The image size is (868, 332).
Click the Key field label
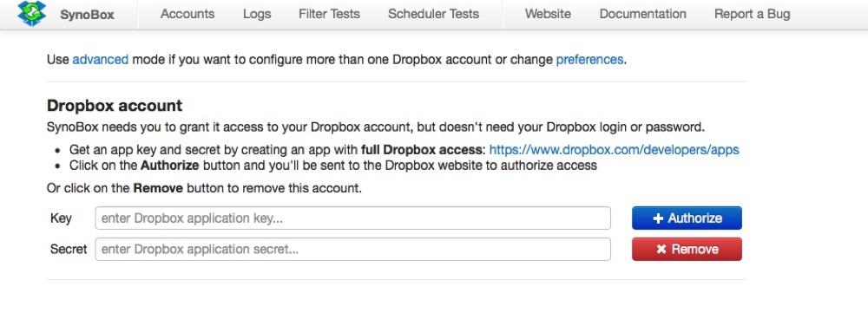[x=61, y=218]
